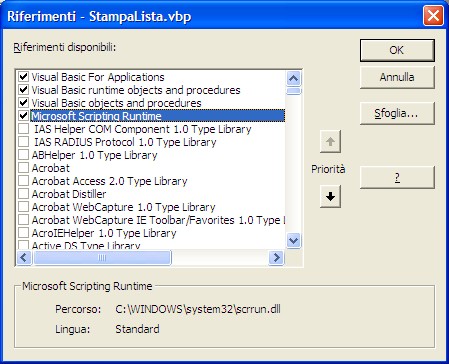Enable IAS Helper COM Component checkbox
The width and height of the screenshot is (449, 364).
point(23,129)
